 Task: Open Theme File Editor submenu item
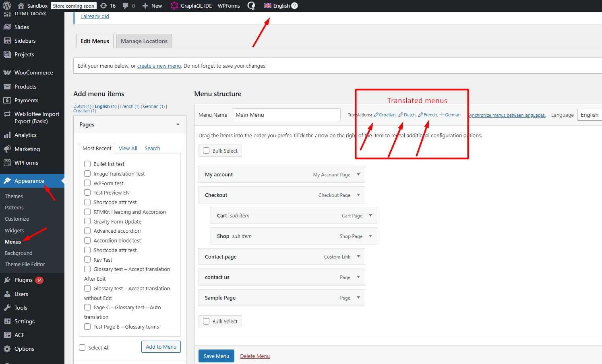(25, 264)
